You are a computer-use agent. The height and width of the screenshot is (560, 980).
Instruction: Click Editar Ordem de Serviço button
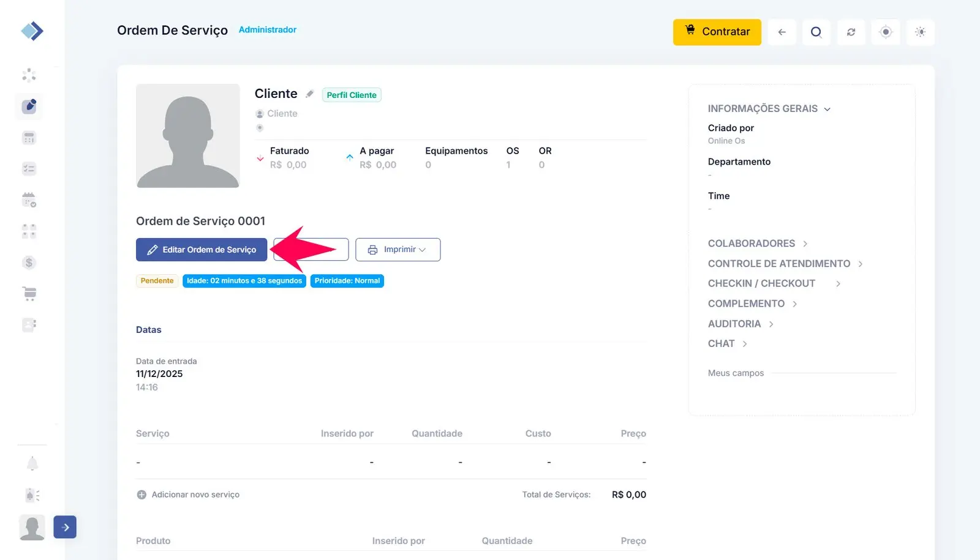coord(202,250)
